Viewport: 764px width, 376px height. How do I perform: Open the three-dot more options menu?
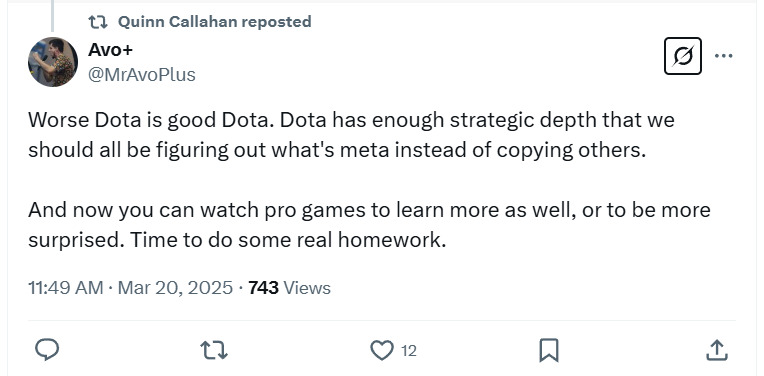(724, 56)
